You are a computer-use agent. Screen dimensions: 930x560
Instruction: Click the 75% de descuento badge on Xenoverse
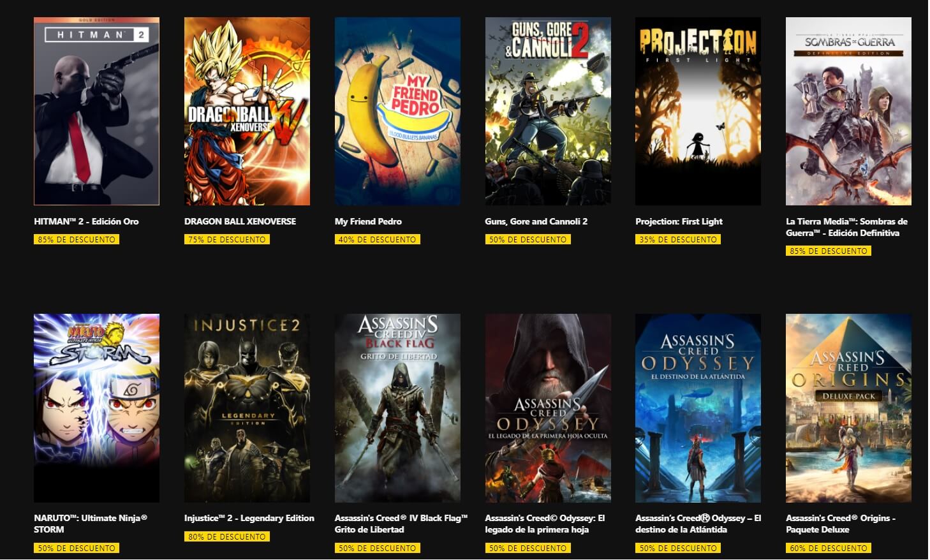[x=227, y=239]
